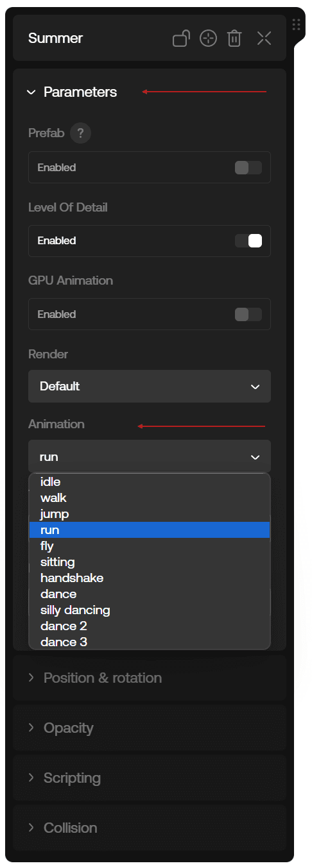The height and width of the screenshot is (868, 312).
Task: Select jump animation option
Action: click(x=150, y=513)
